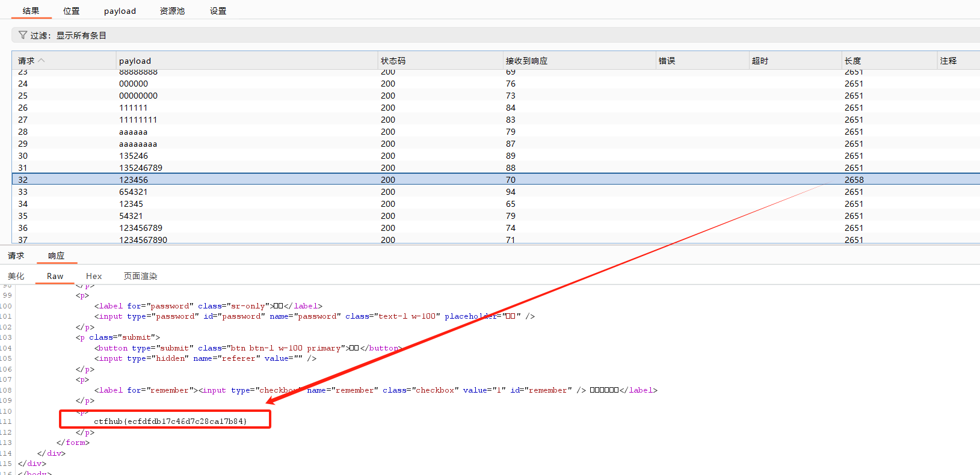This screenshot has height=475, width=980.
Task: Click the button type="submit" line
Action: click(x=248, y=348)
